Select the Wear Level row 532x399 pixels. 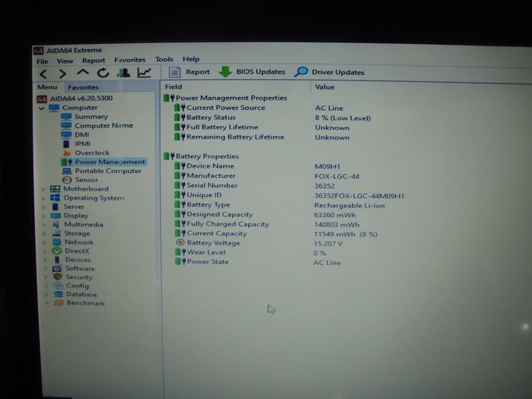pyautogui.click(x=251, y=253)
